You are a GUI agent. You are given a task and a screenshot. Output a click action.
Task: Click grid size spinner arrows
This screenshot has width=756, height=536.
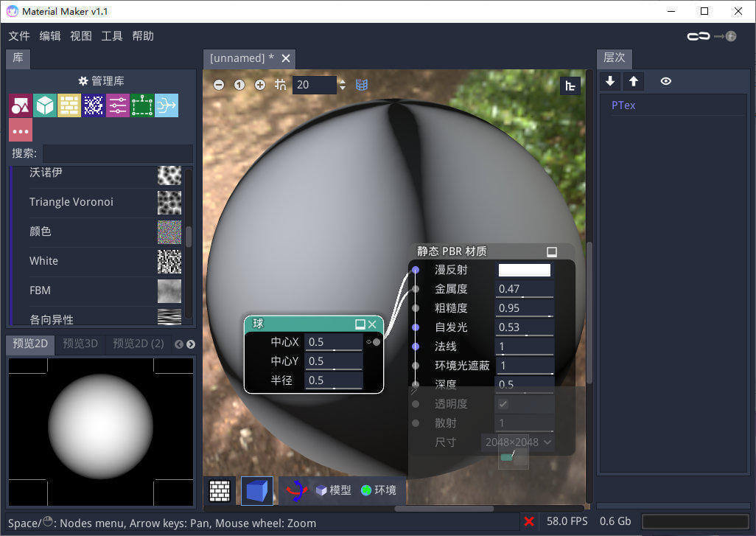(x=343, y=85)
